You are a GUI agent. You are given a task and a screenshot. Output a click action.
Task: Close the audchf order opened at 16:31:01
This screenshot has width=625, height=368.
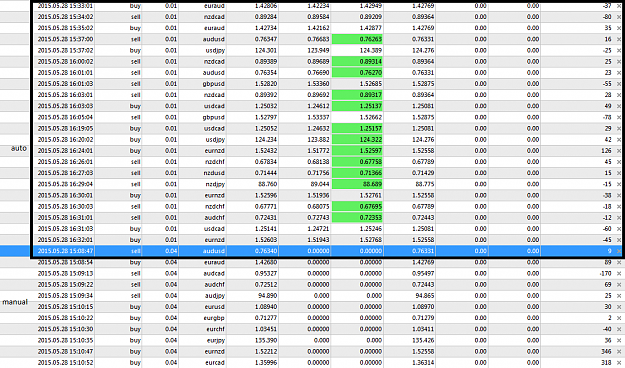[619, 218]
